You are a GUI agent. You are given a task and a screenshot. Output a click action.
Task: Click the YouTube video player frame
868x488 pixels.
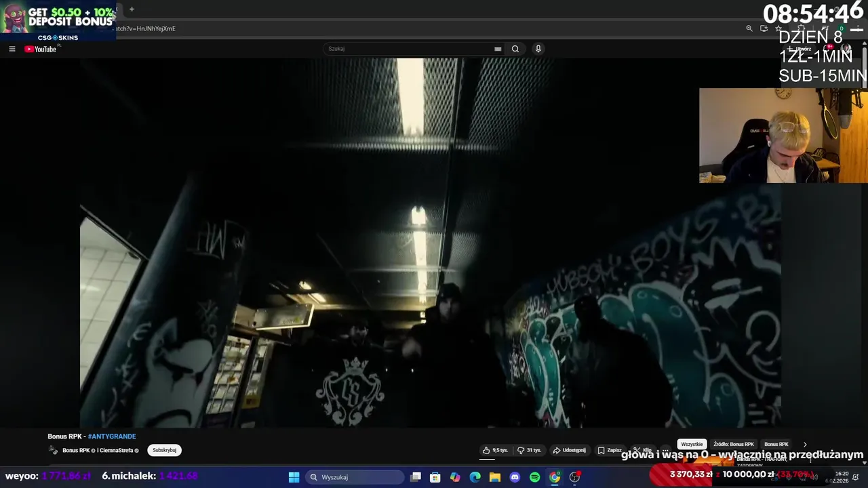(x=431, y=243)
